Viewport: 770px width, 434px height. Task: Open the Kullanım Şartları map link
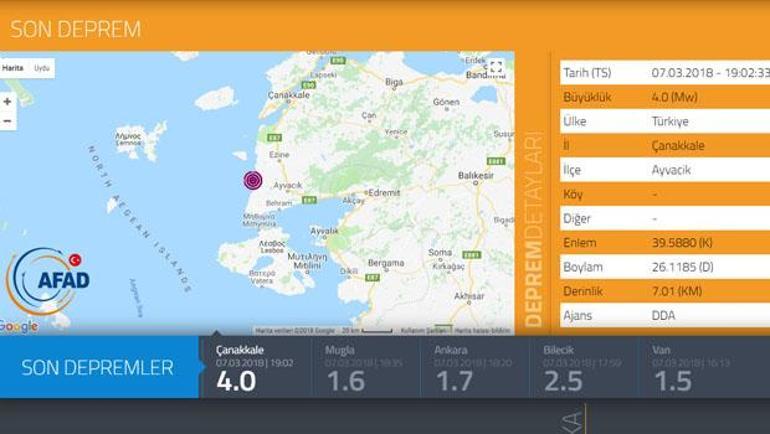(x=421, y=330)
